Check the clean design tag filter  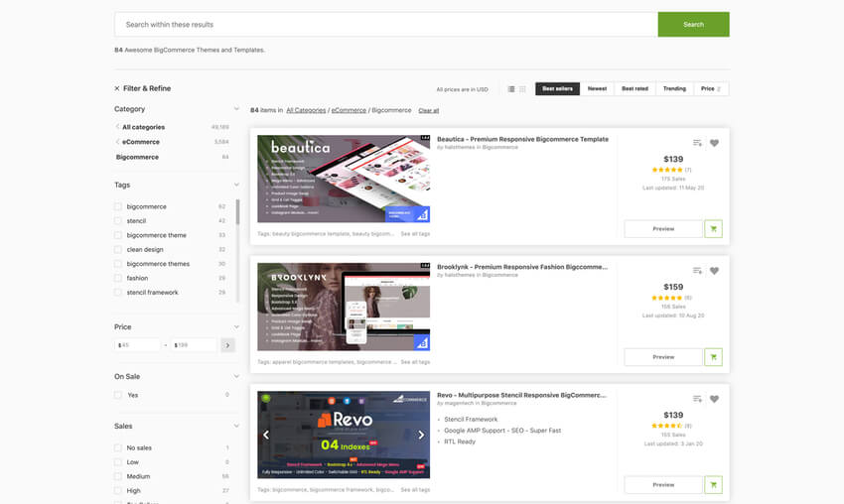tap(118, 250)
